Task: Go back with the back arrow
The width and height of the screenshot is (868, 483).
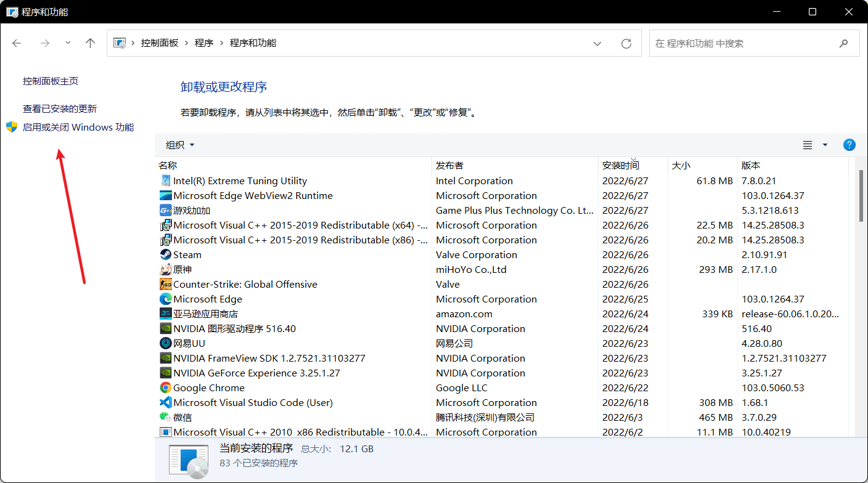Action: (x=17, y=43)
